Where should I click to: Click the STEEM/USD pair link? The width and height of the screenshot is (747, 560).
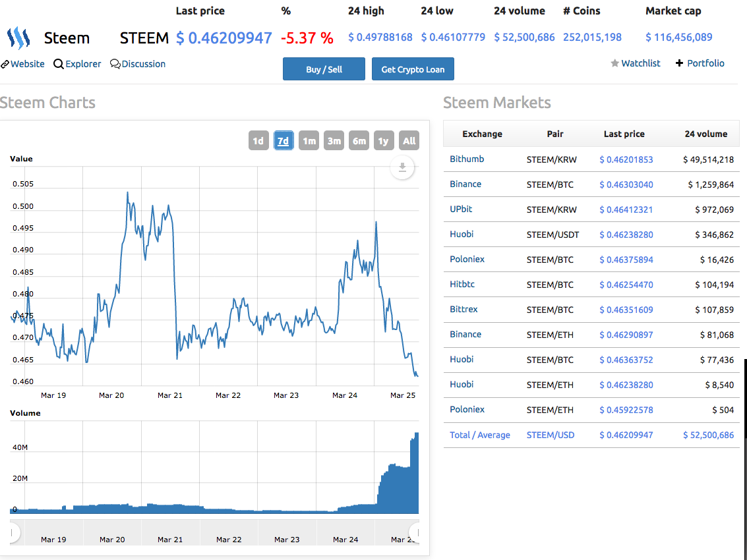pyautogui.click(x=551, y=435)
